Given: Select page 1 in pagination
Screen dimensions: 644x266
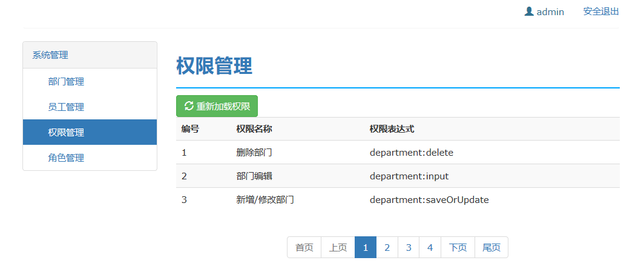Looking at the screenshot, I should pyautogui.click(x=366, y=247).
